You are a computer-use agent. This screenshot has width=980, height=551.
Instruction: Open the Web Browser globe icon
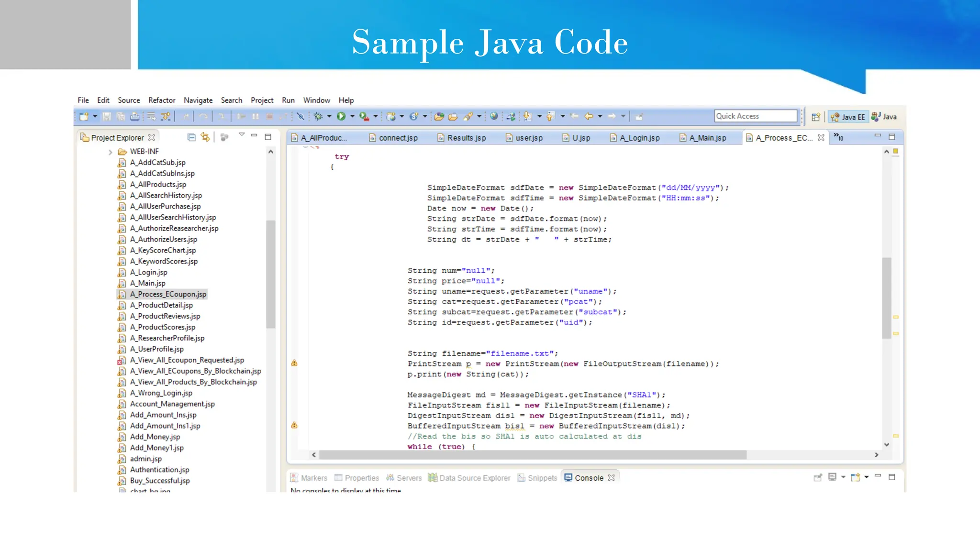coord(494,116)
